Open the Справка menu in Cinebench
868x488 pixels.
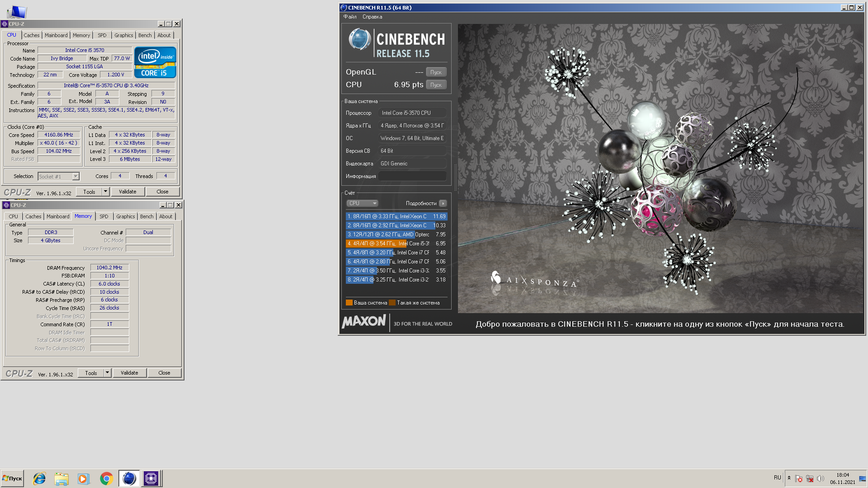coord(372,17)
